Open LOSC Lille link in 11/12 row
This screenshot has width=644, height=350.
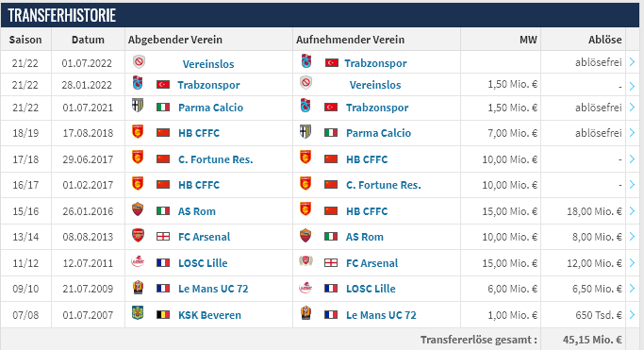point(203,263)
